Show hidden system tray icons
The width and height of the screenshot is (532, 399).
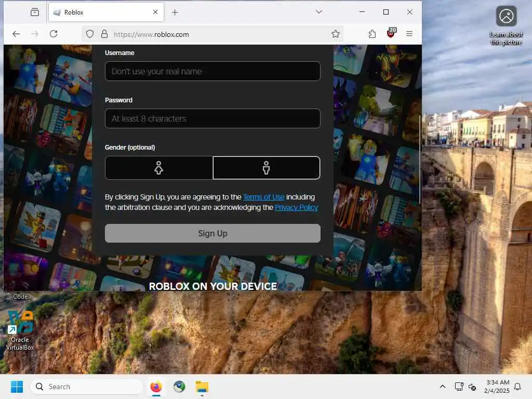coord(443,387)
